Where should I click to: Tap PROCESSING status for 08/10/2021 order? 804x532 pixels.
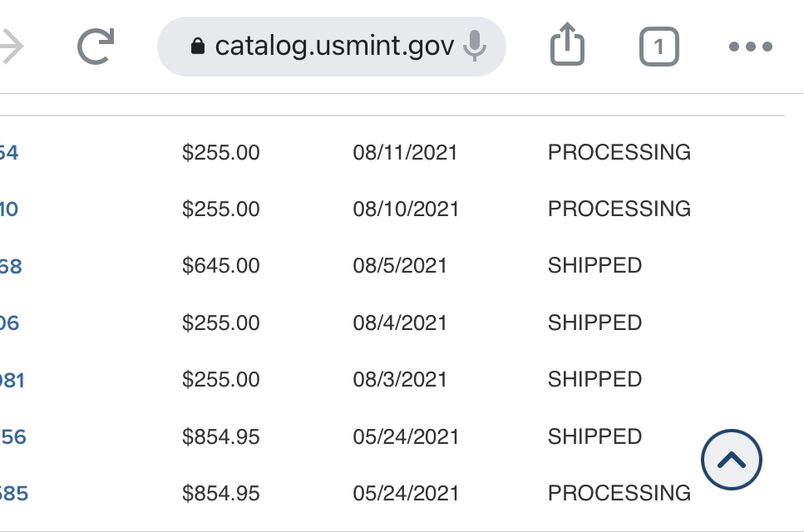[x=619, y=209]
